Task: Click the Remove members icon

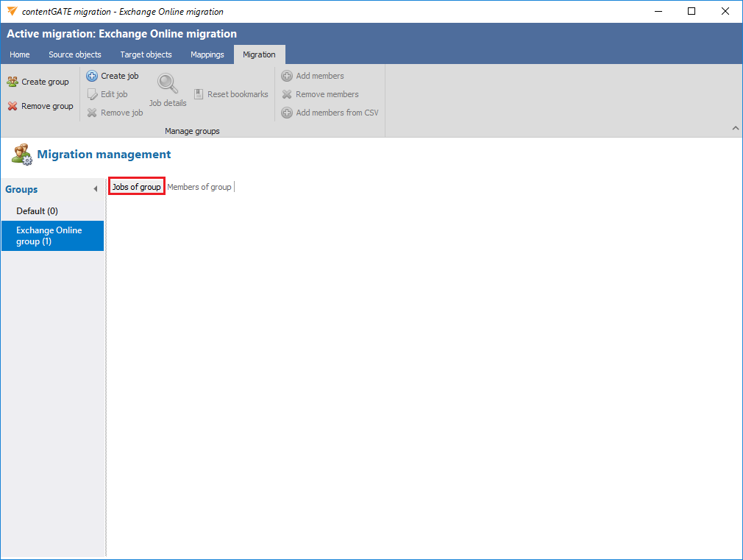Action: (287, 94)
